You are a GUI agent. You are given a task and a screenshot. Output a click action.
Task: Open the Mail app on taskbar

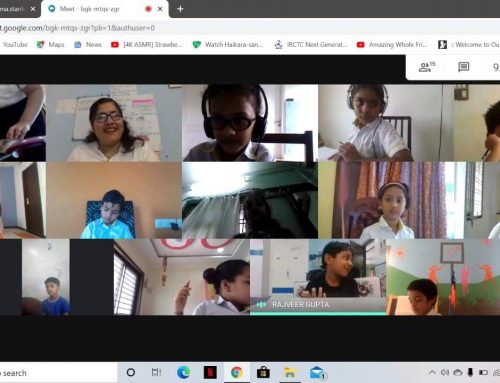tap(317, 372)
